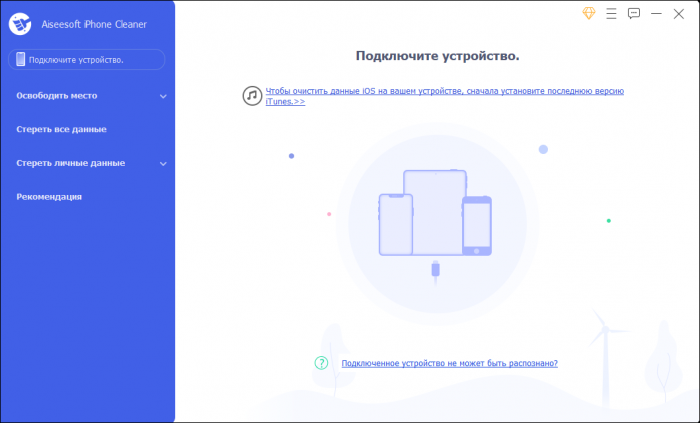The width and height of the screenshot is (700, 423).
Task: Open the 'Освободить место' section
Action: coord(57,95)
